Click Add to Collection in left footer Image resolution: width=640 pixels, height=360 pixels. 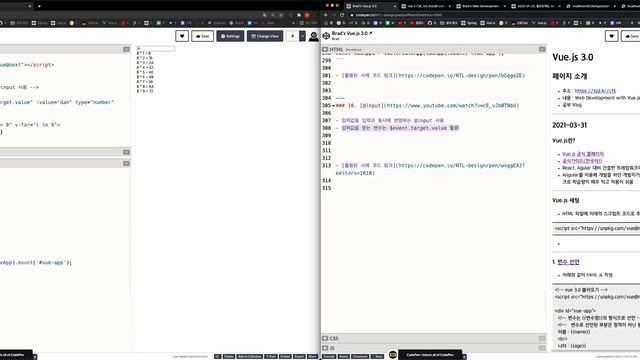tap(249, 356)
